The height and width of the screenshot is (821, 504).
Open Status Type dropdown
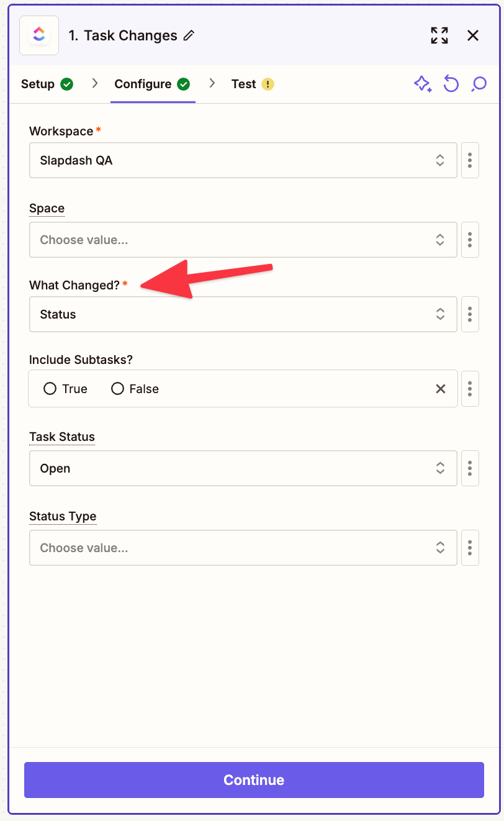pyautogui.click(x=243, y=548)
